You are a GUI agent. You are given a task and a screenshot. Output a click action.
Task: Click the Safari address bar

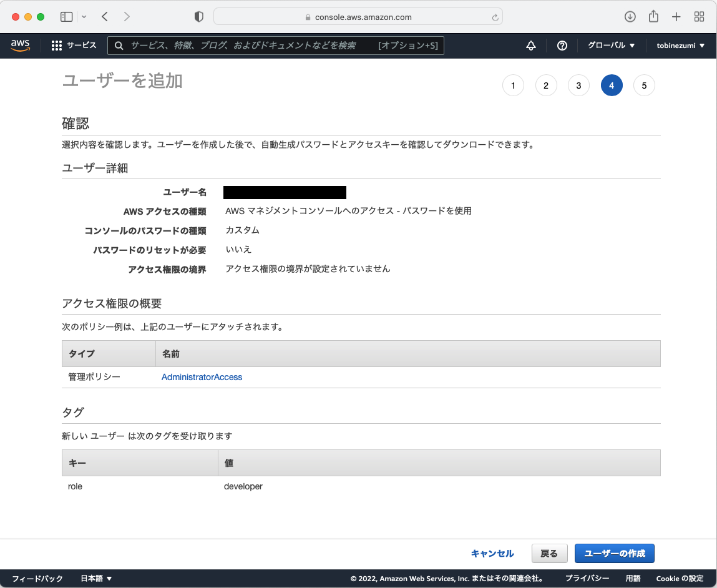click(x=358, y=17)
